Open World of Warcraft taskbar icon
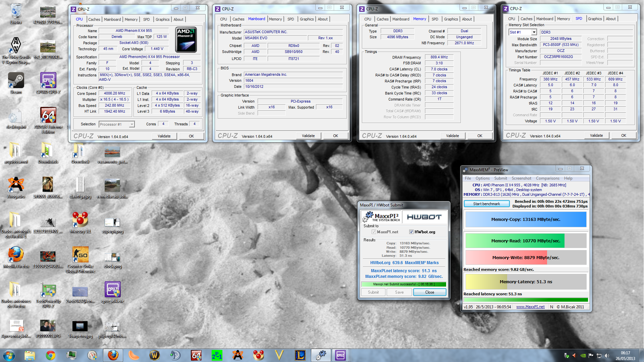Screen dimensions: 644x362 (155, 355)
